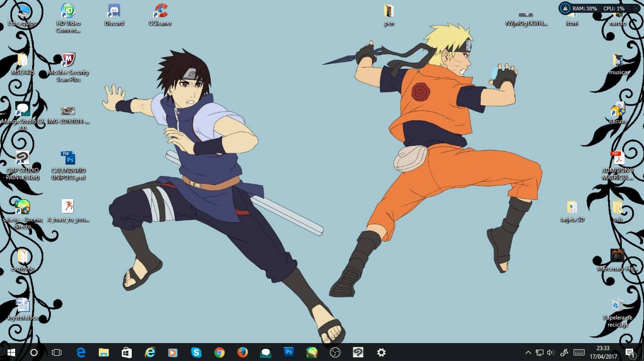Image resolution: width=644 pixels, height=361 pixels.
Task: Open Clip Studio Paint taskbar icon
Action: pos(358,352)
